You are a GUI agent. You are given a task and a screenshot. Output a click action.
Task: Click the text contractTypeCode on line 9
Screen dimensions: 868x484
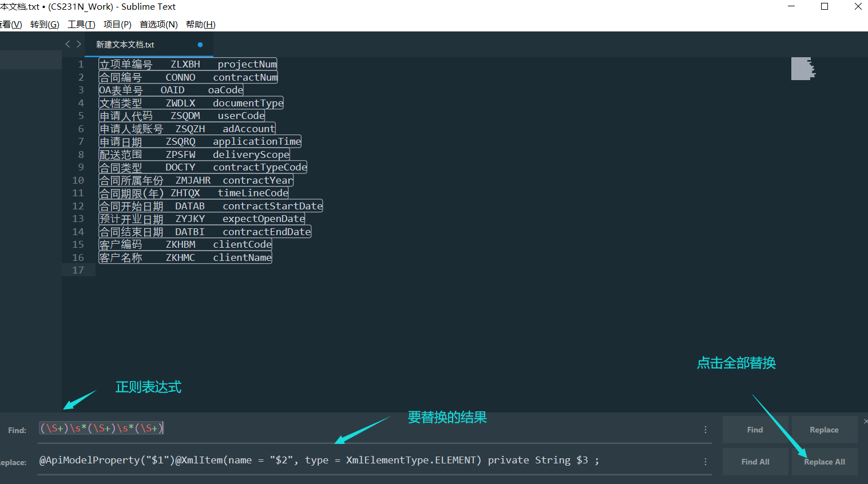point(260,167)
